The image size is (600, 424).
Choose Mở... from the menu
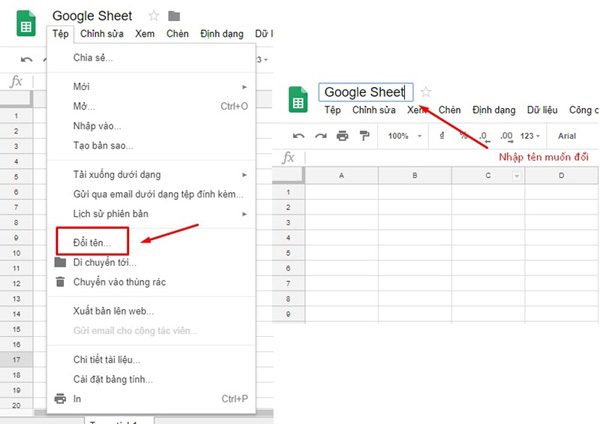(x=152, y=106)
